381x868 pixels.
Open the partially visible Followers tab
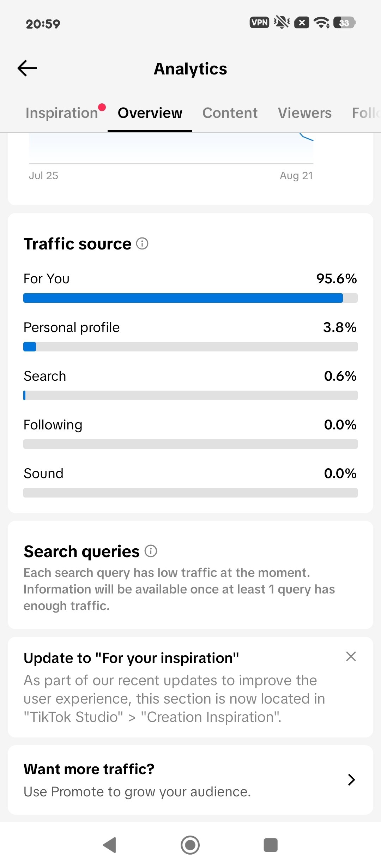coord(366,113)
